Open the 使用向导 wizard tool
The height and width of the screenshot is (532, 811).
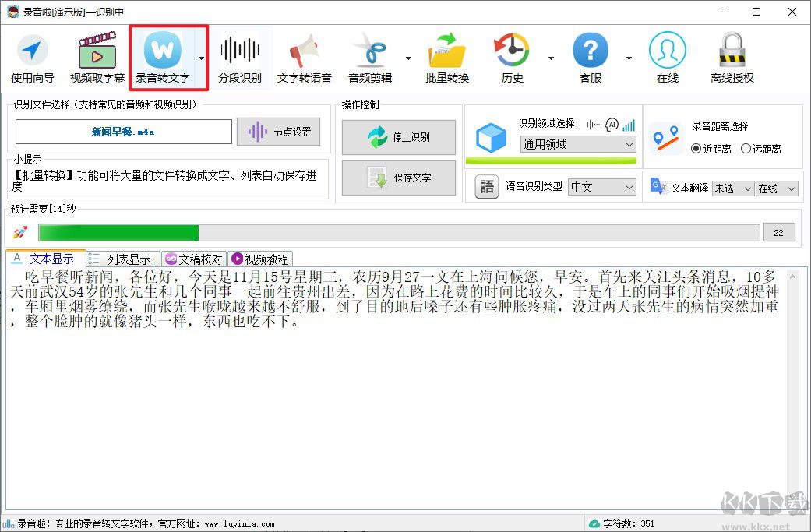coord(32,57)
